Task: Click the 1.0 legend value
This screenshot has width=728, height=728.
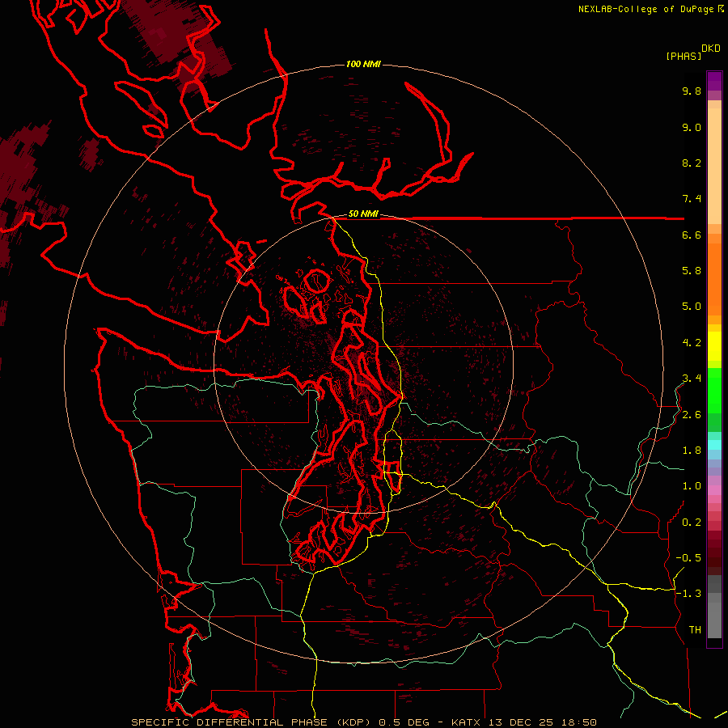Action: click(x=692, y=486)
